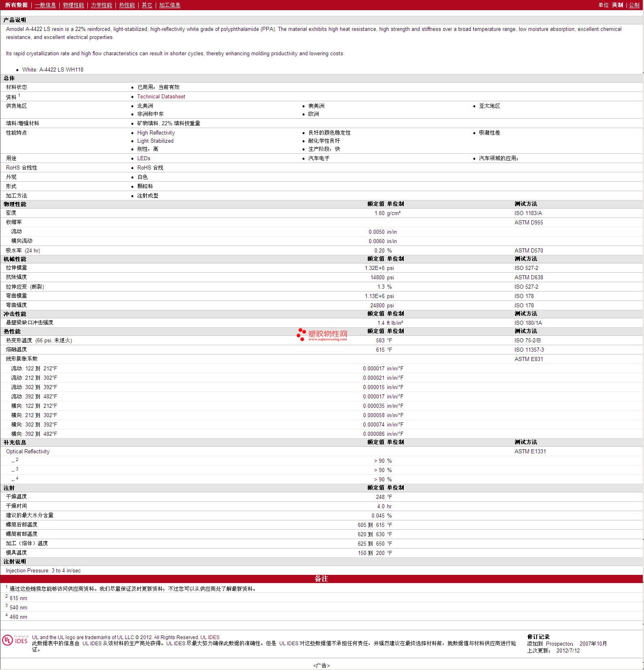Click the LEDs use entry
644x670 pixels.
point(144,158)
